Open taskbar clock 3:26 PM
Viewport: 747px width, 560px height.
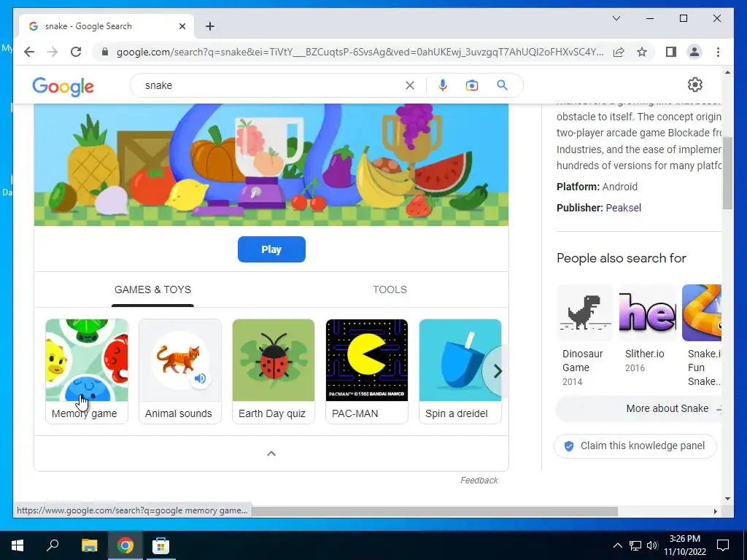point(684,545)
